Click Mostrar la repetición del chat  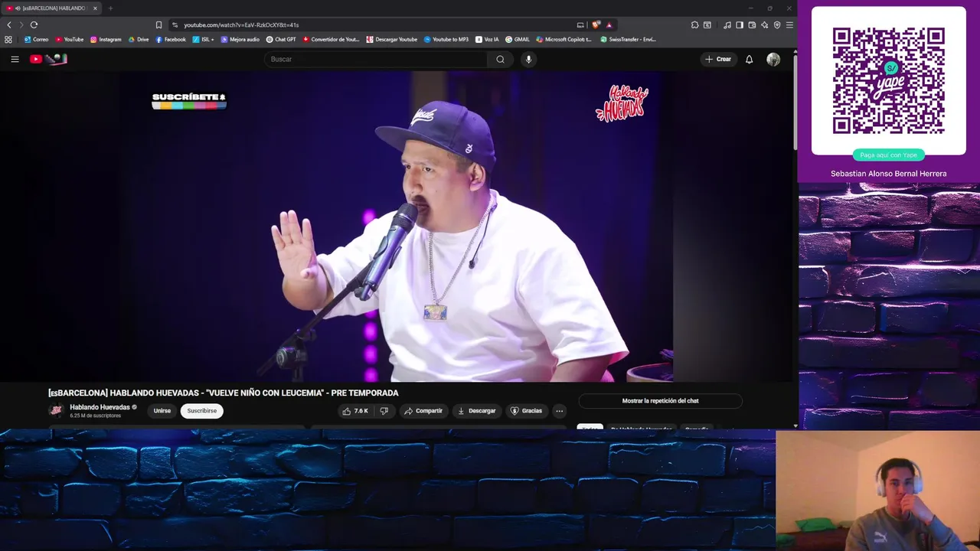(x=660, y=401)
